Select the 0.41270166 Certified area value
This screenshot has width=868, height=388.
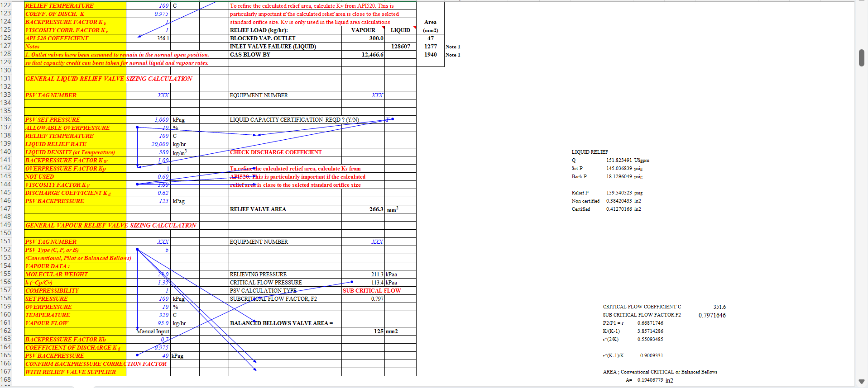(619, 209)
